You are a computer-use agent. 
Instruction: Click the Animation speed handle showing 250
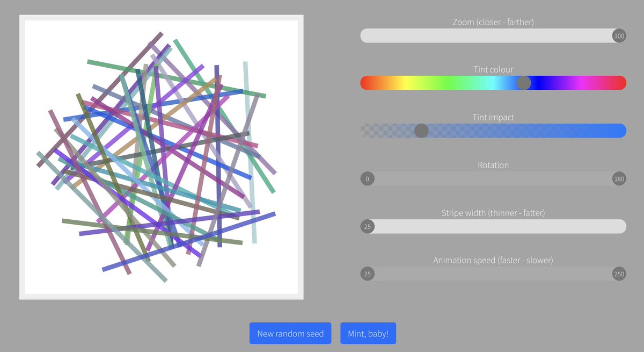coord(619,274)
